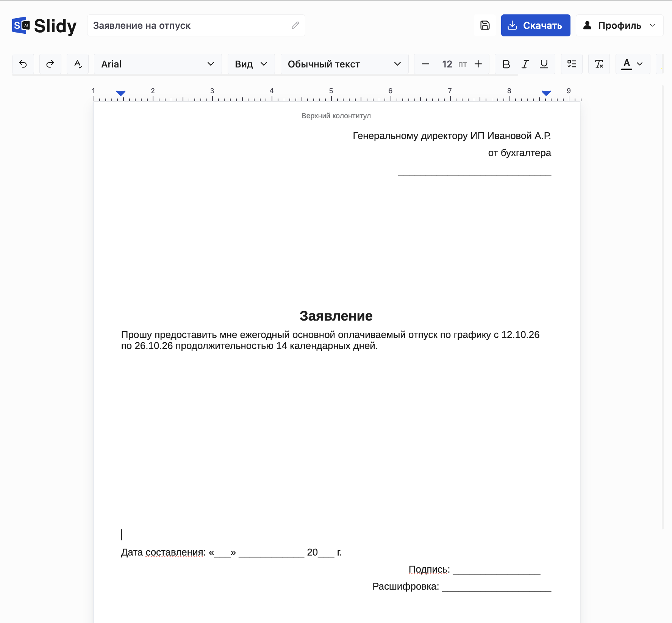Click the Скачать download button
This screenshot has height=623, width=672.
536,25
